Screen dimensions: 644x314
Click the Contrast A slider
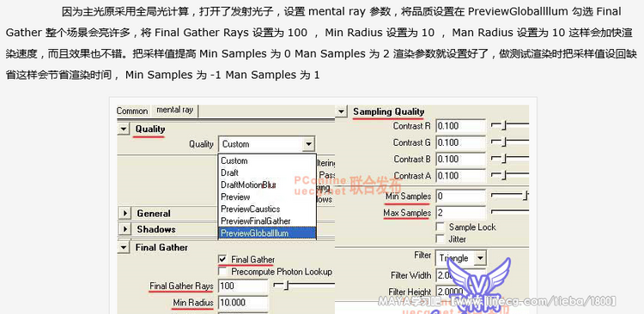[x=510, y=175]
